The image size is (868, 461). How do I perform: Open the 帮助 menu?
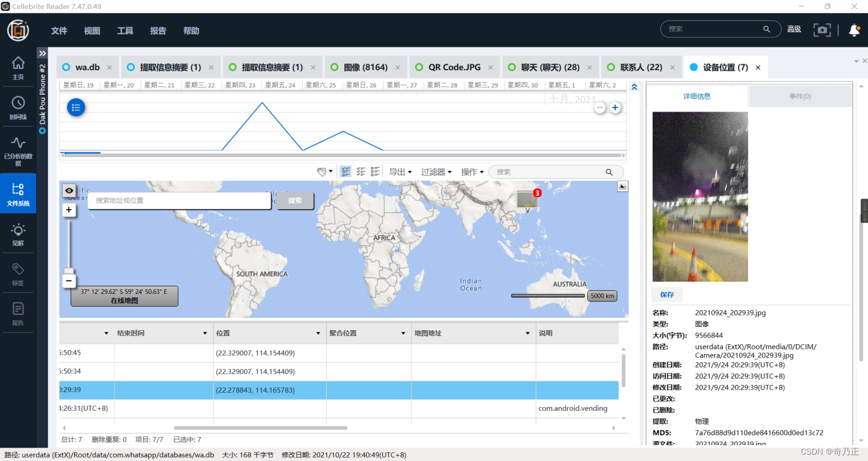click(x=191, y=31)
